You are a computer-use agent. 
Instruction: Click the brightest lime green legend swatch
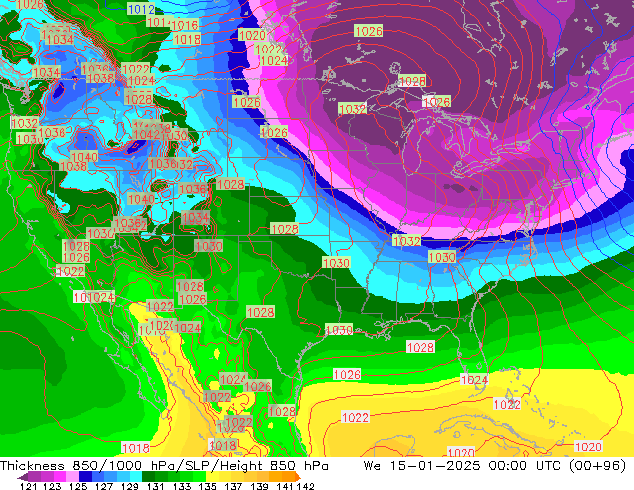tap(199, 476)
